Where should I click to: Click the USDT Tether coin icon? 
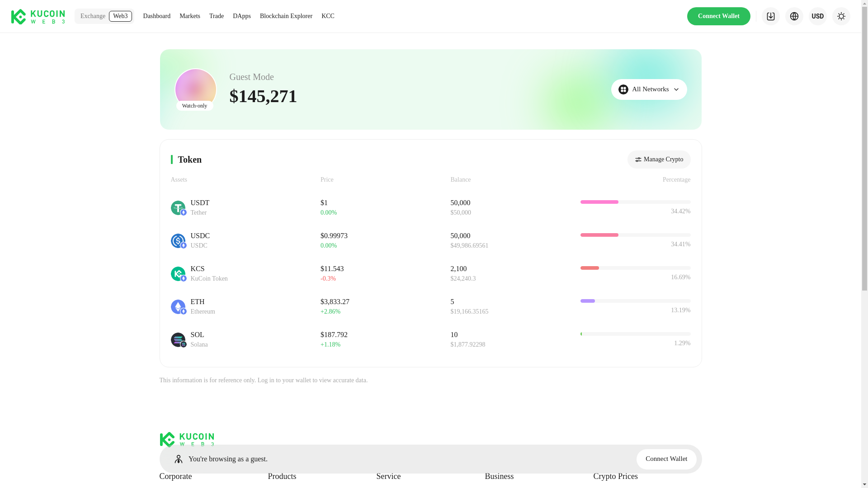coord(178,208)
